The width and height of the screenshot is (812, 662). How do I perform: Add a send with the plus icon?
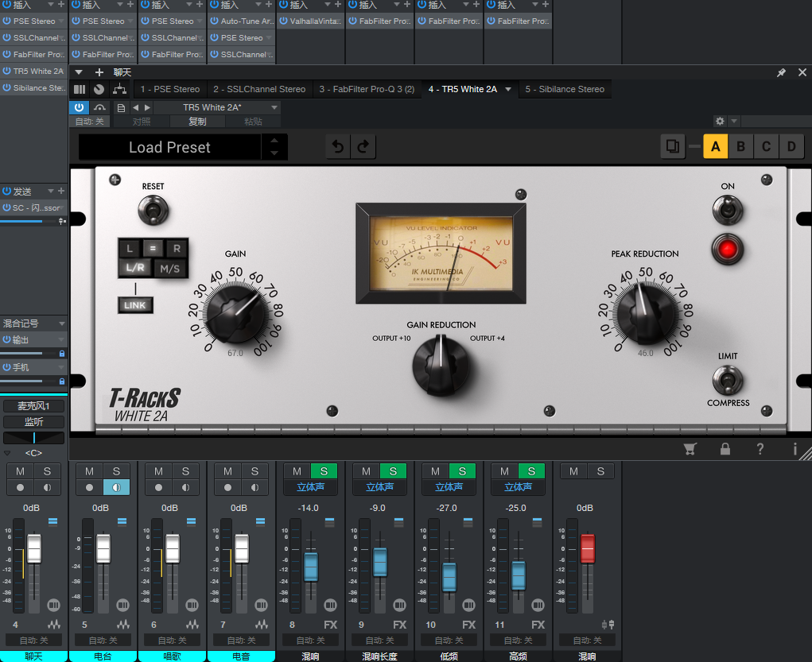coord(61,191)
